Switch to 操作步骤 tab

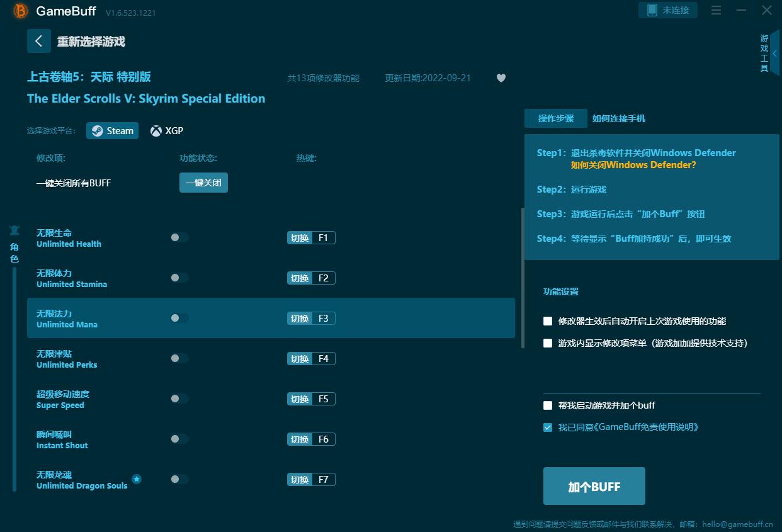point(556,118)
